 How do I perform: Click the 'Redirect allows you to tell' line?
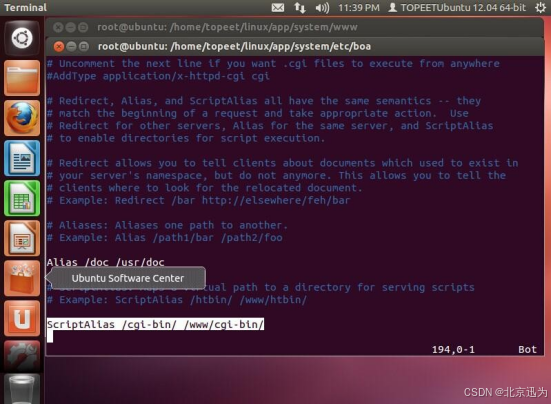pos(283,163)
